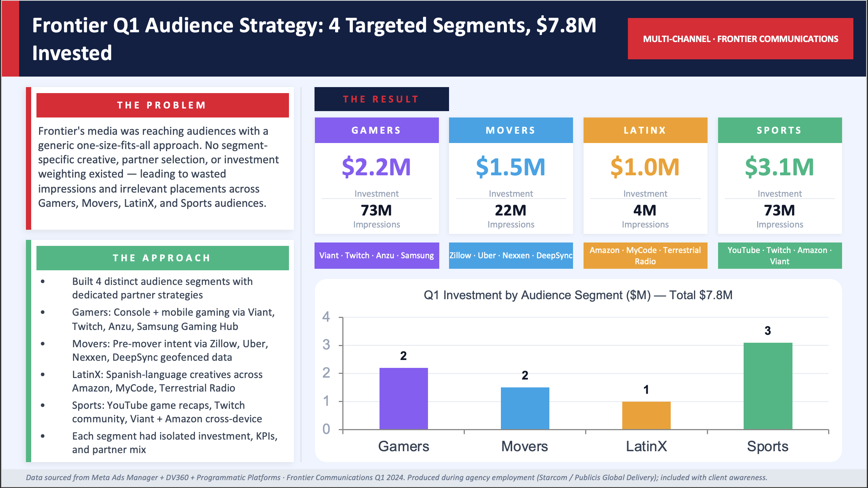This screenshot has width=868, height=488.
Task: Click bullet "Built 4 distinct audience segments"
Action: coord(162,288)
